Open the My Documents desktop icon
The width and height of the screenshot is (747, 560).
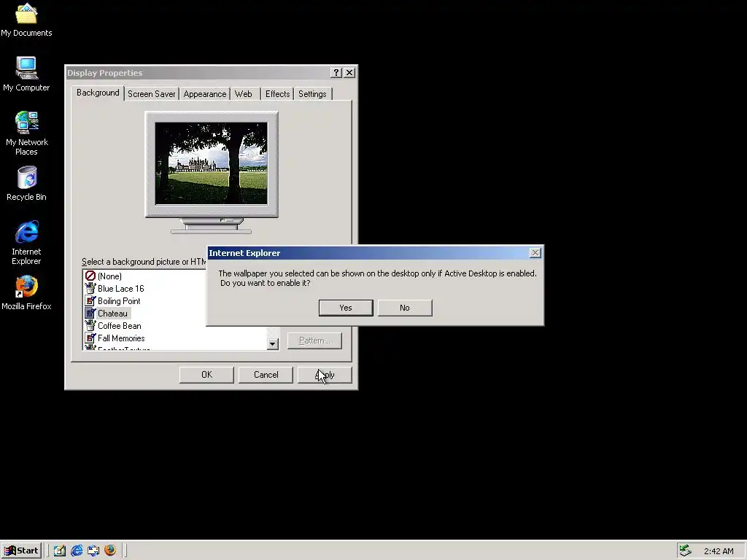point(26,20)
